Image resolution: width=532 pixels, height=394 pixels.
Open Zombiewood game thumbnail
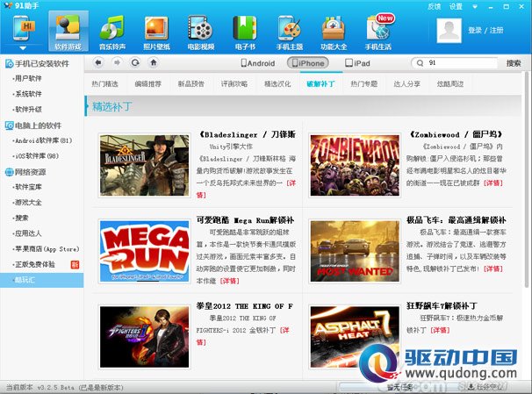pos(355,165)
